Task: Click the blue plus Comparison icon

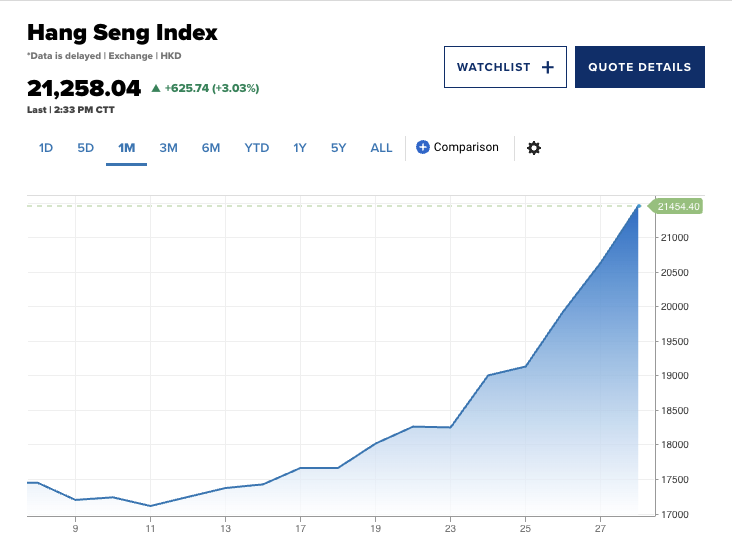Action: [422, 147]
